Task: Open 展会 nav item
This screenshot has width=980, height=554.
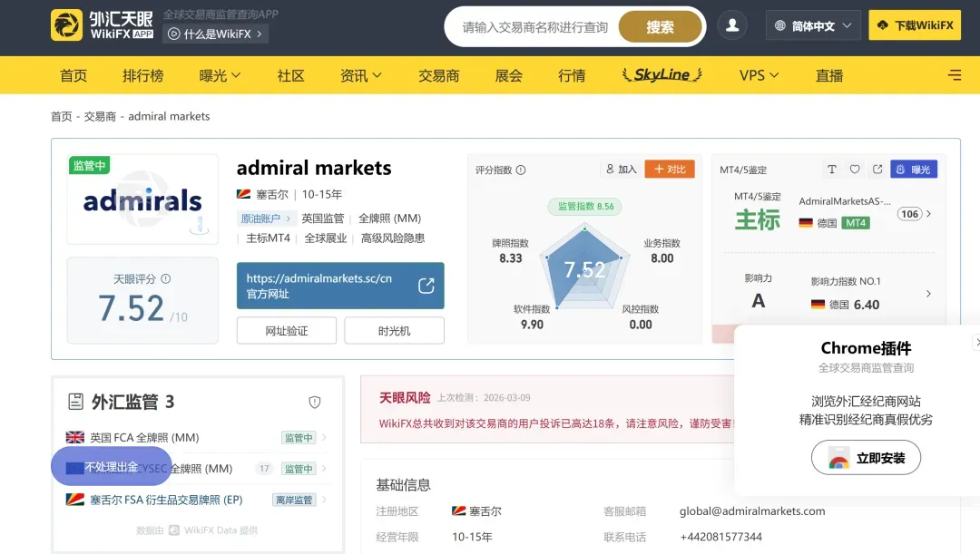Action: (509, 75)
